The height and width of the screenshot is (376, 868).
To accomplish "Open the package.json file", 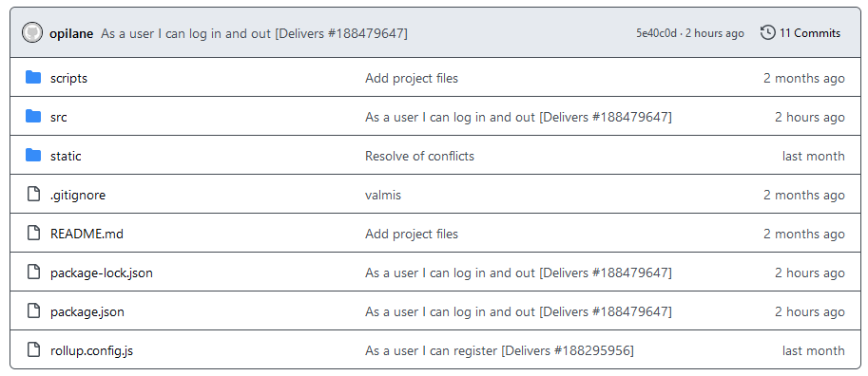I will click(x=87, y=311).
